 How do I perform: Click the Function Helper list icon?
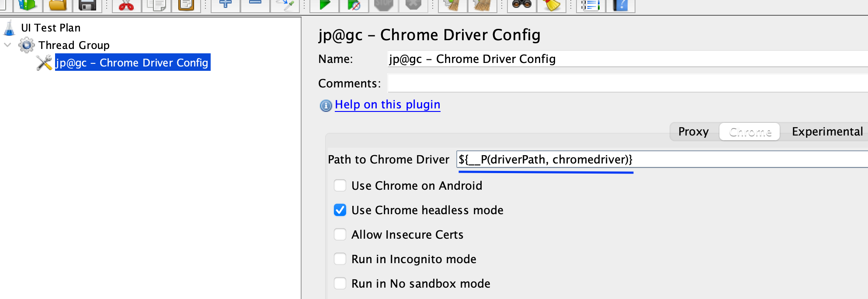tap(590, 5)
